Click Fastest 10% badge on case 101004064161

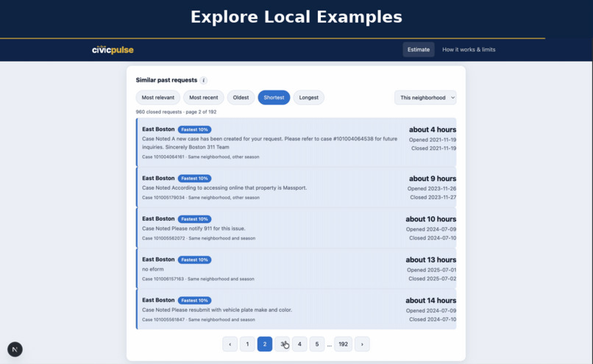pyautogui.click(x=194, y=129)
